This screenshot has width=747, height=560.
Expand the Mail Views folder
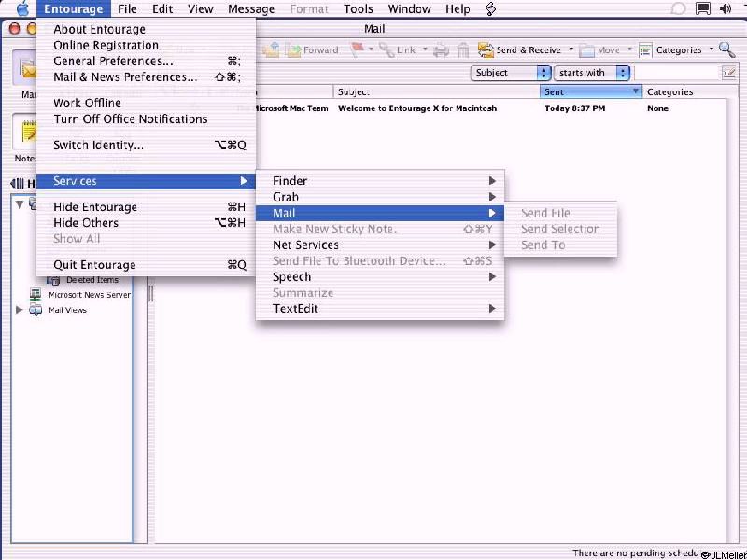[20, 310]
